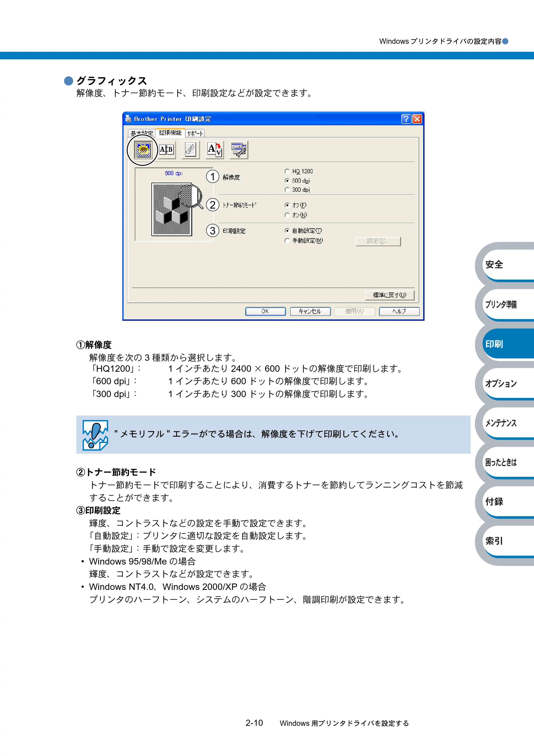This screenshot has height=756, width=534.
Task: Click the ③印刷設定 heading
Action: [99, 510]
